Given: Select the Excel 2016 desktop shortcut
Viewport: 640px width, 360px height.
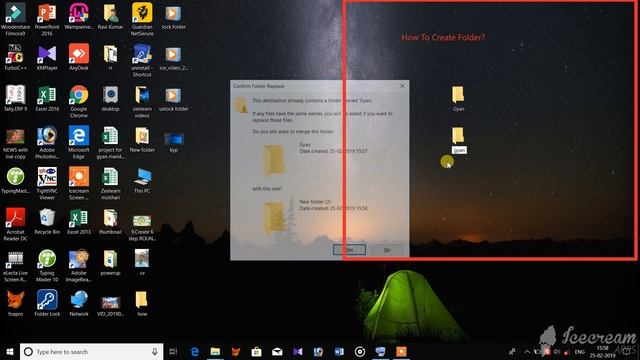Looking at the screenshot, I should [47, 98].
